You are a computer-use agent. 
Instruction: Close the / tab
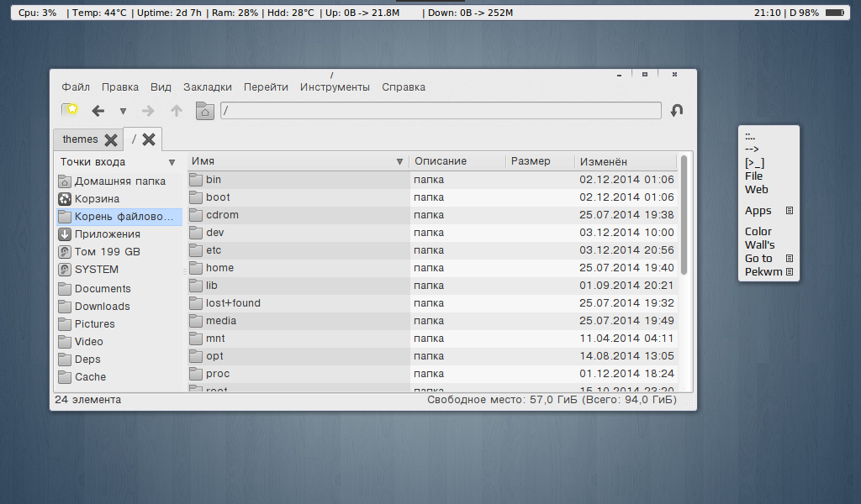[149, 139]
